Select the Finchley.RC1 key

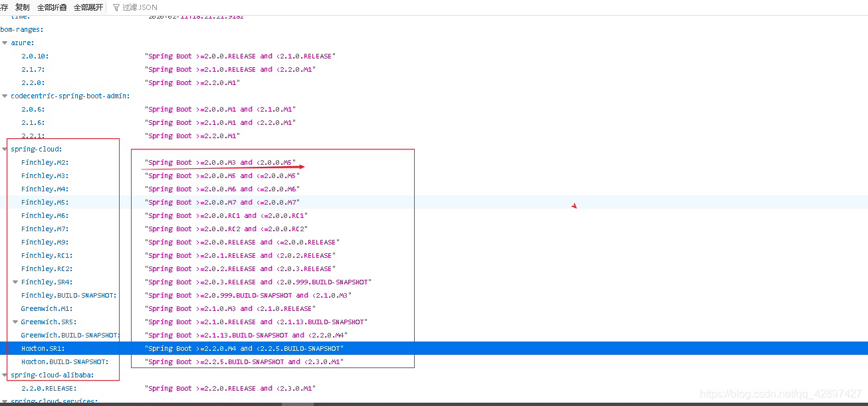pyautogui.click(x=47, y=255)
